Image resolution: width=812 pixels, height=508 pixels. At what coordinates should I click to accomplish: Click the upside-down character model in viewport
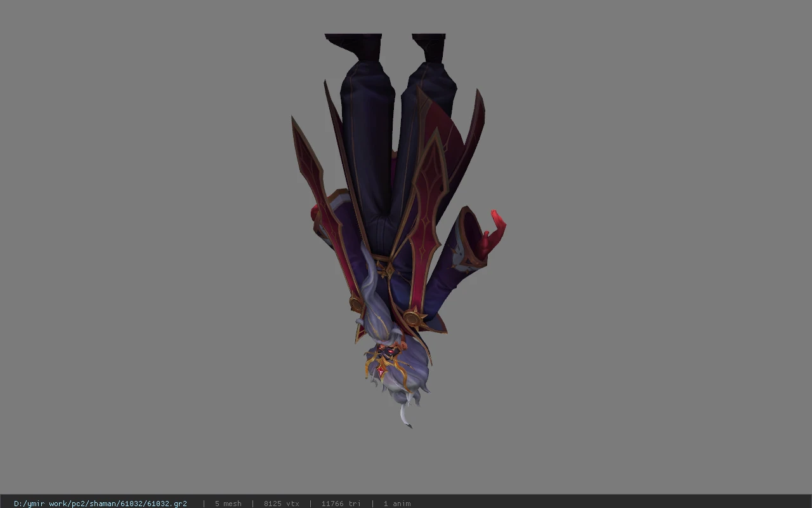[x=398, y=231]
